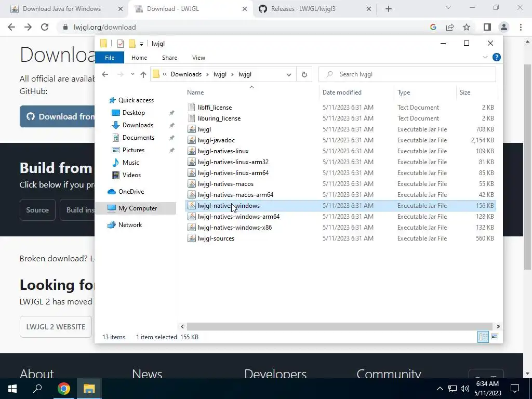Screen dimensions: 532x399
Task: Select lwjgl-natives-linux-arm32 file
Action: point(233,162)
